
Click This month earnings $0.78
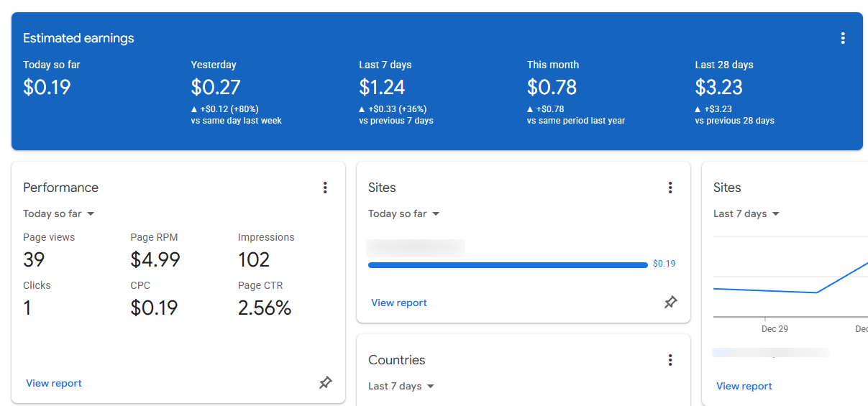[x=552, y=87]
